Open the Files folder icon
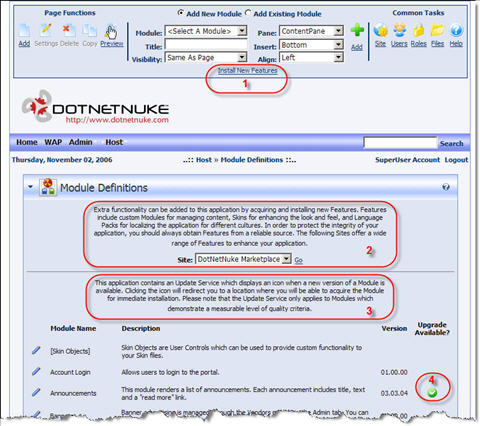This screenshot has height=426, width=480. click(x=437, y=30)
